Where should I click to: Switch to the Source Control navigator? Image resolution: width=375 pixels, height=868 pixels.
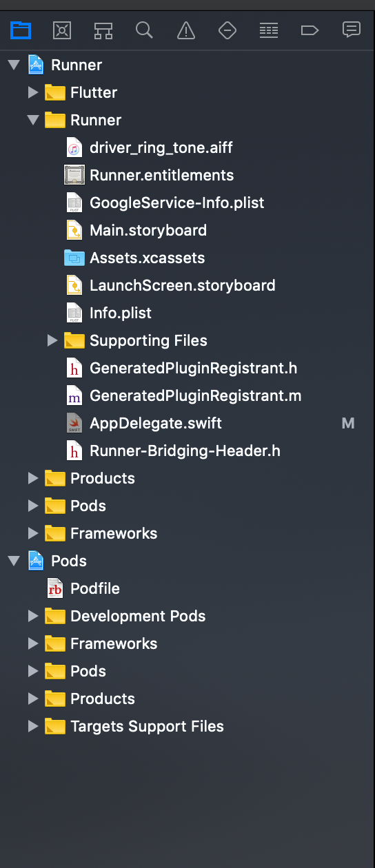coord(62,30)
